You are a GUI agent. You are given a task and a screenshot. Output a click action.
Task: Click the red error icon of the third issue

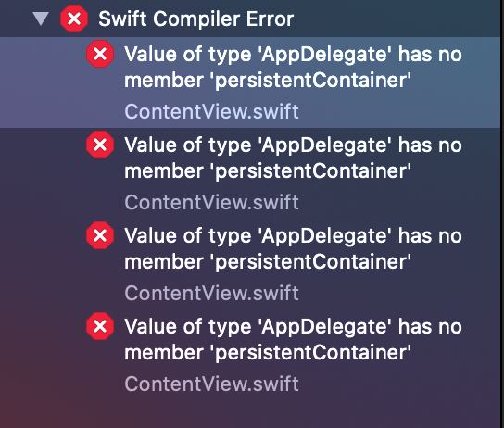(100, 235)
